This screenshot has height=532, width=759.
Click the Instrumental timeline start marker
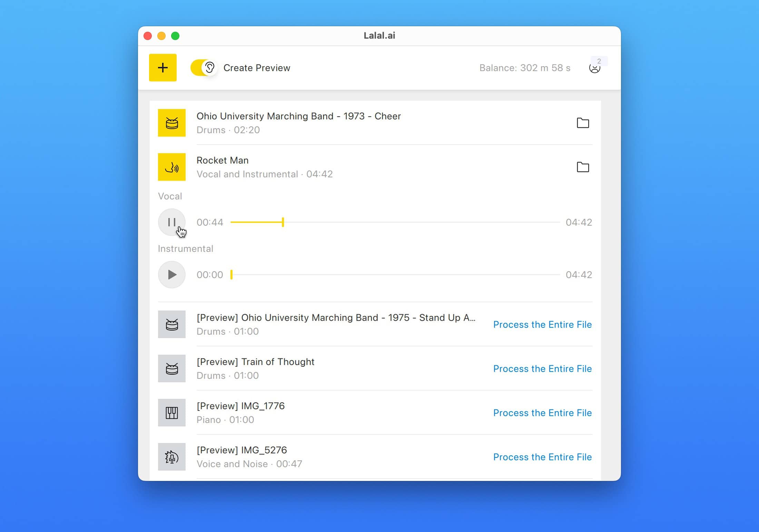coord(231,275)
